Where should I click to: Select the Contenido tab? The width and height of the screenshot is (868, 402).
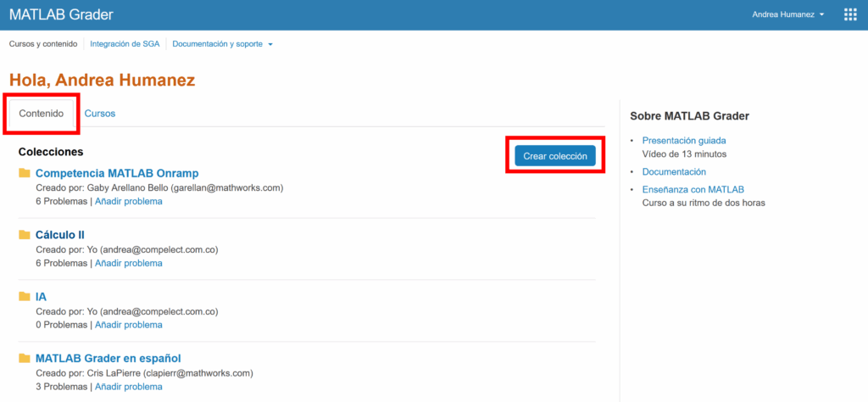pos(42,114)
